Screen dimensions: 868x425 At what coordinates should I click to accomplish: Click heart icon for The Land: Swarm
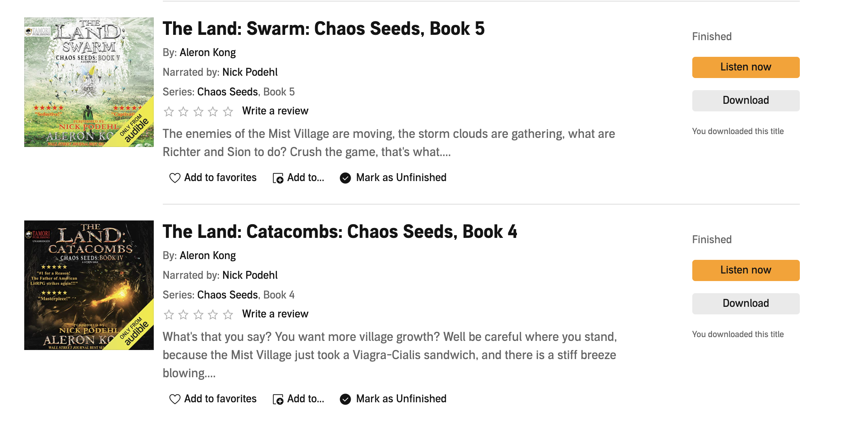(175, 178)
